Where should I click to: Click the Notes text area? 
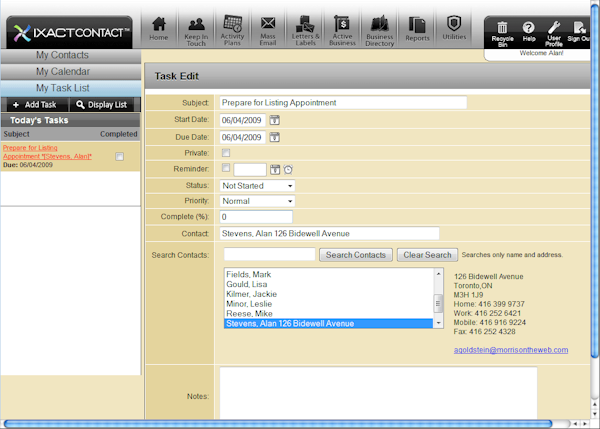click(378, 393)
